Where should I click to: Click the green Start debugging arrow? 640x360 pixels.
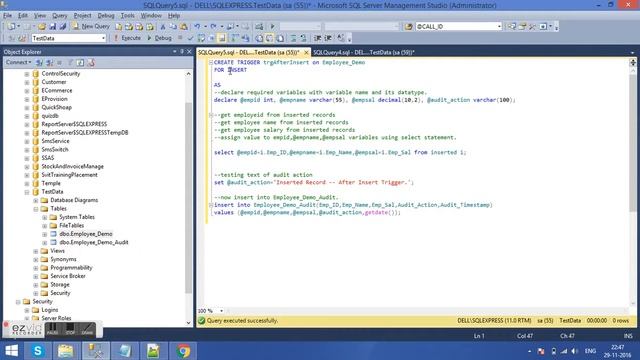click(x=272, y=27)
